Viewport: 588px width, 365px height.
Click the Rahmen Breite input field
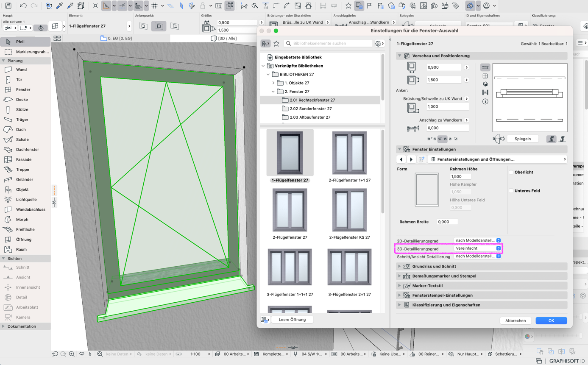[447, 222]
